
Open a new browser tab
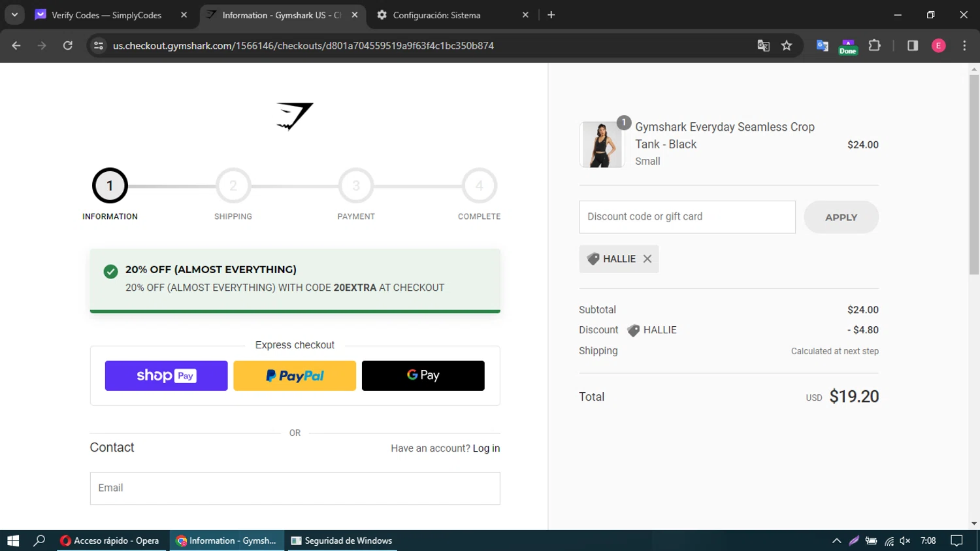(551, 15)
